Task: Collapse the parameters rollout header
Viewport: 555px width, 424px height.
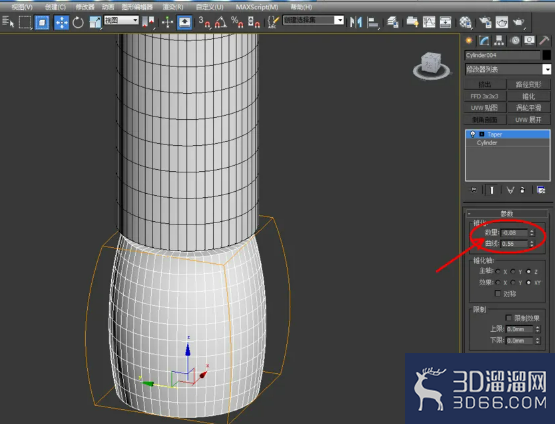Action: (507, 213)
